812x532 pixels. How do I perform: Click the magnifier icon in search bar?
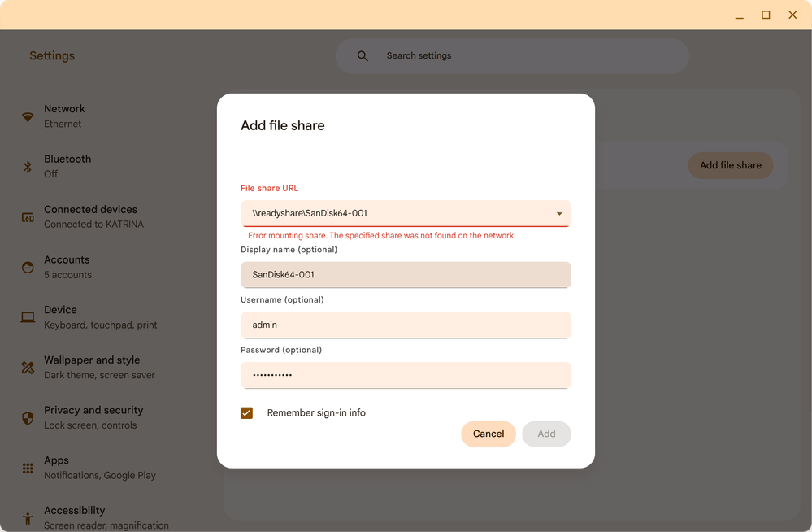click(363, 56)
